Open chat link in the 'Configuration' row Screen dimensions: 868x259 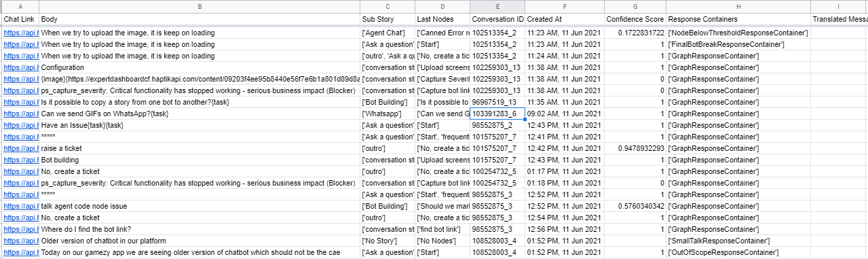tap(20, 67)
